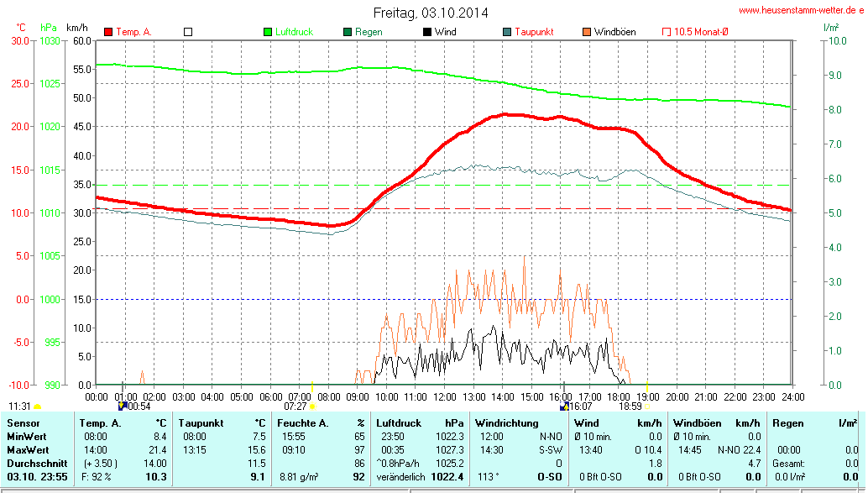
Task: Click the Freitag, 03.10.2014 date title
Action: [431, 13]
